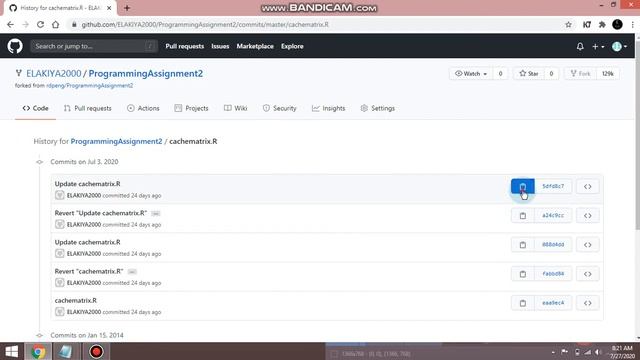Open commit hash a24c9cc
Viewport: 640px width, 360px height.
pyautogui.click(x=553, y=216)
